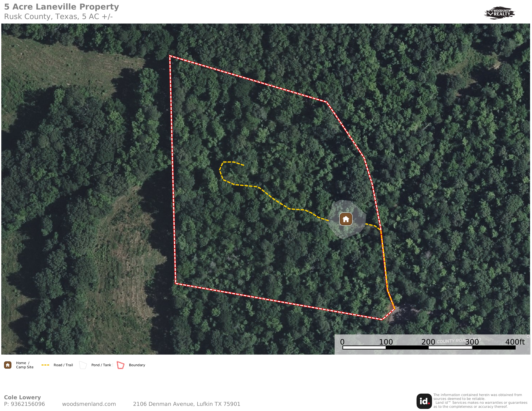Click the Boundary legend label
This screenshot has width=532, height=411.
[x=137, y=365]
